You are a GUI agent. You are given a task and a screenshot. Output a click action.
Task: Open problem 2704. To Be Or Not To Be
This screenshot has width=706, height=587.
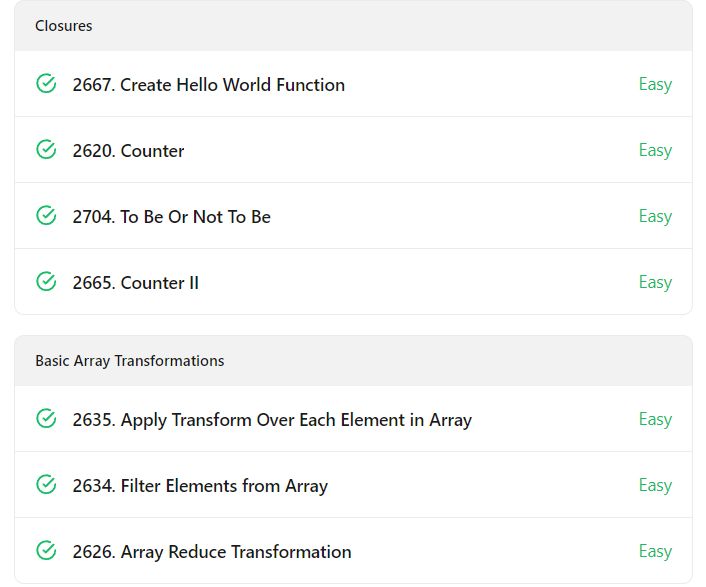tap(172, 217)
